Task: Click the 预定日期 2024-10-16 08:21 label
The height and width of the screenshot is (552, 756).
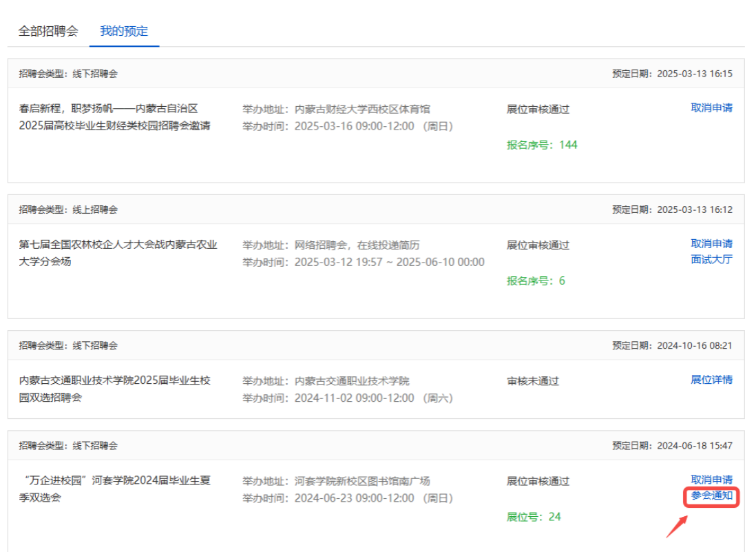Action: tap(672, 345)
